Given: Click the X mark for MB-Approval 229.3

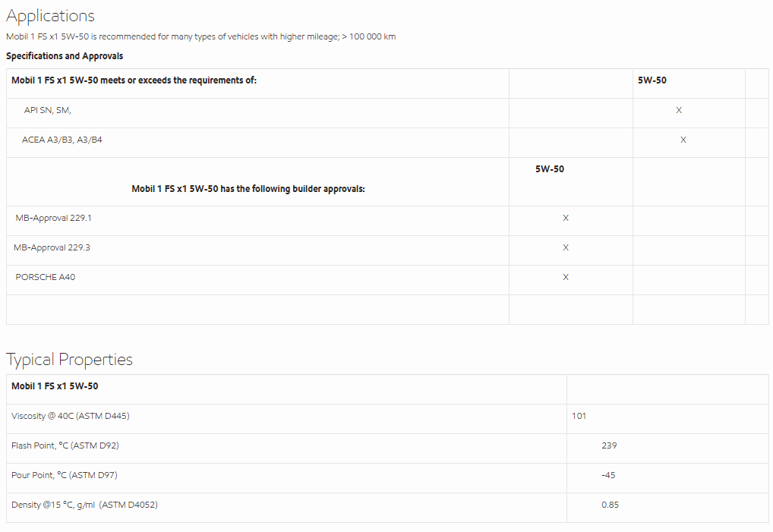Looking at the screenshot, I should click(x=566, y=248).
